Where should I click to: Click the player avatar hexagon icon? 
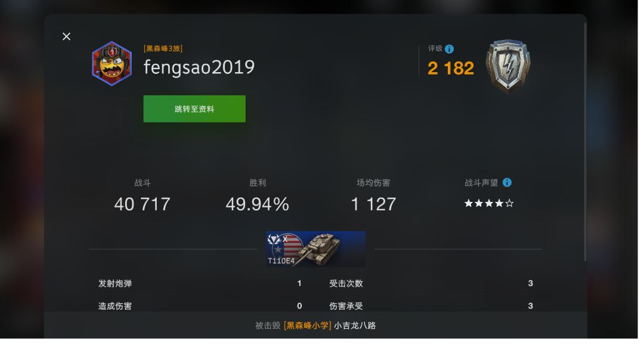[112, 63]
